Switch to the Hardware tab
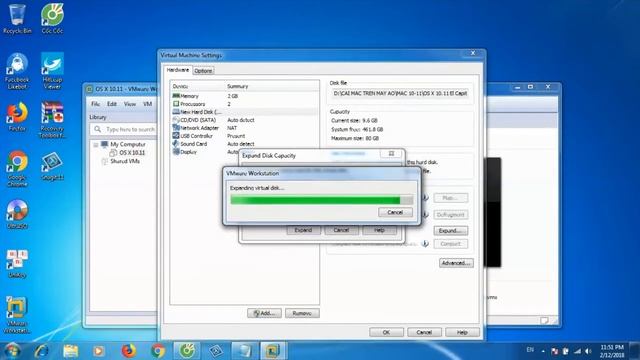 click(178, 70)
